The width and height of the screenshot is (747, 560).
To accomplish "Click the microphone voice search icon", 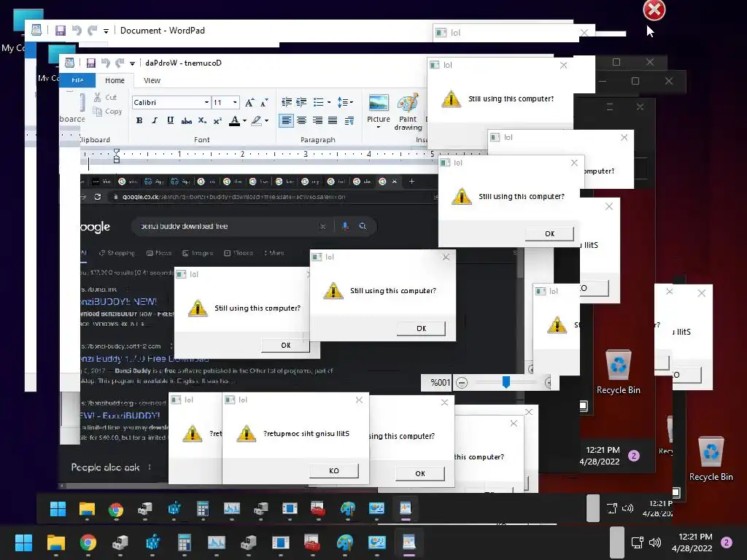I will [345, 226].
